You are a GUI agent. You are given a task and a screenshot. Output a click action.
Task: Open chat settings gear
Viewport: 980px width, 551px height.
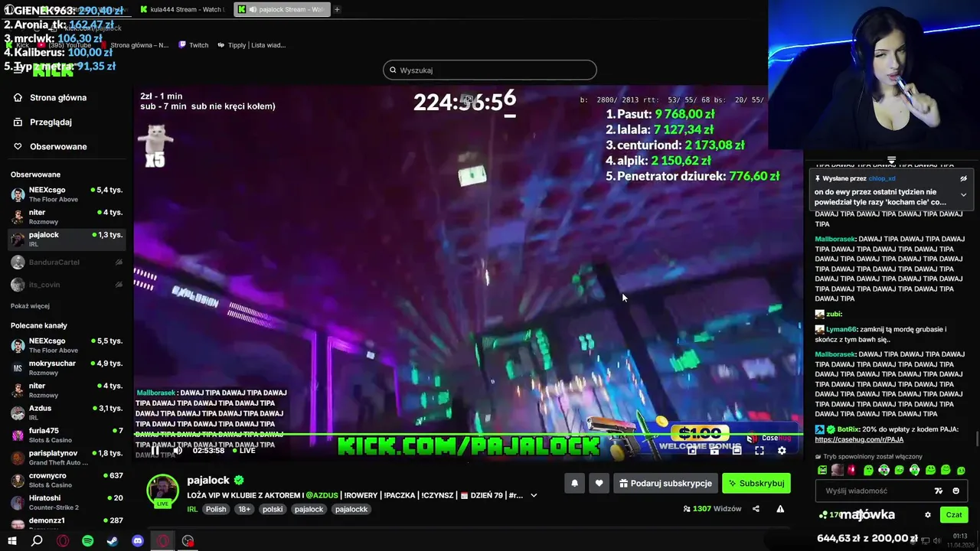click(928, 515)
